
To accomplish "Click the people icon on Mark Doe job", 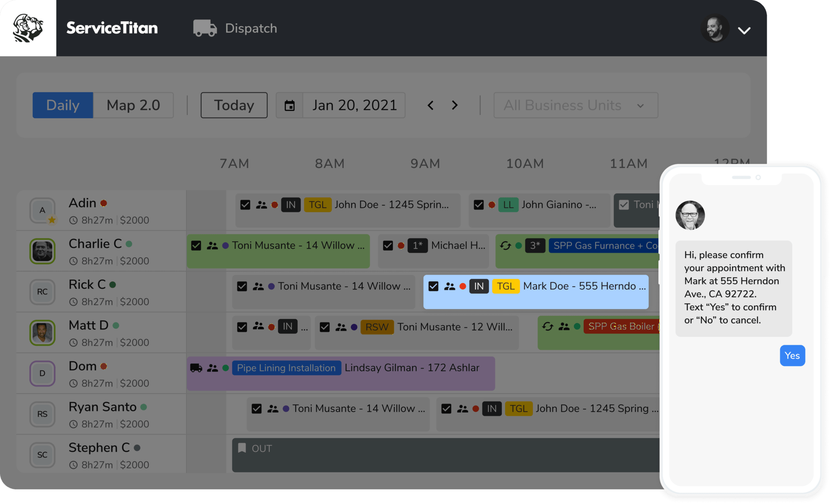I will click(x=450, y=286).
